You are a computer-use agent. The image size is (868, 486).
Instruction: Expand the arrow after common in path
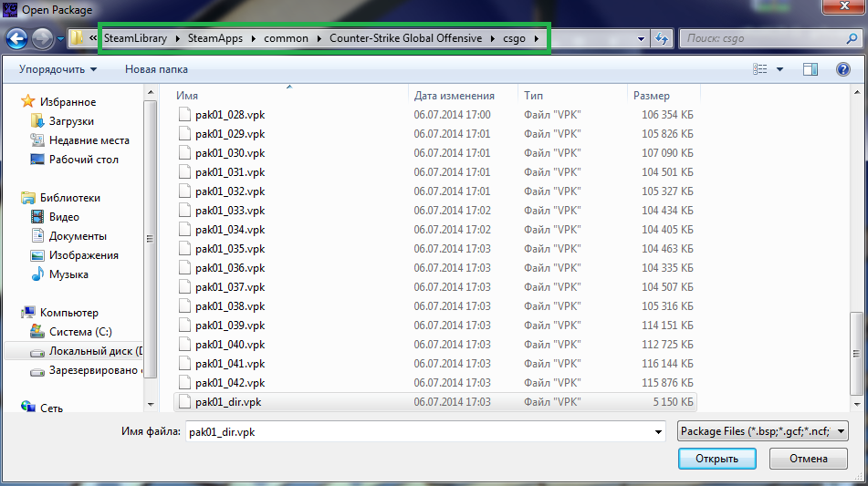(319, 38)
